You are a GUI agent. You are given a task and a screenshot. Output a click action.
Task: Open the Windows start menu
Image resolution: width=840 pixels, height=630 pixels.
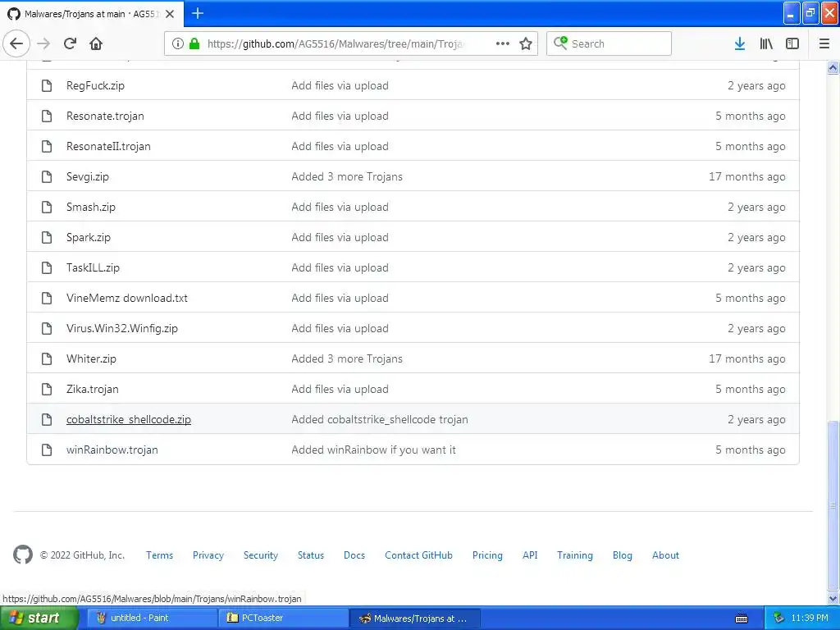[x=39, y=618]
